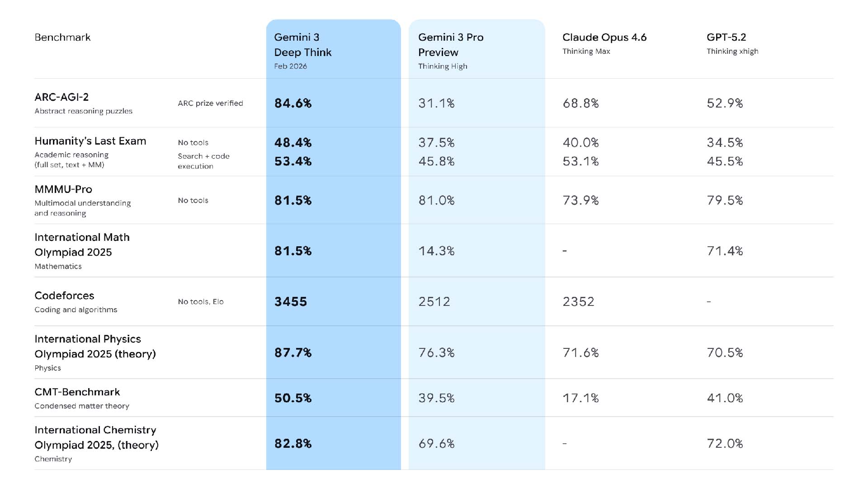The width and height of the screenshot is (868, 488).
Task: Click the GPT-5.2 column header
Action: [726, 38]
